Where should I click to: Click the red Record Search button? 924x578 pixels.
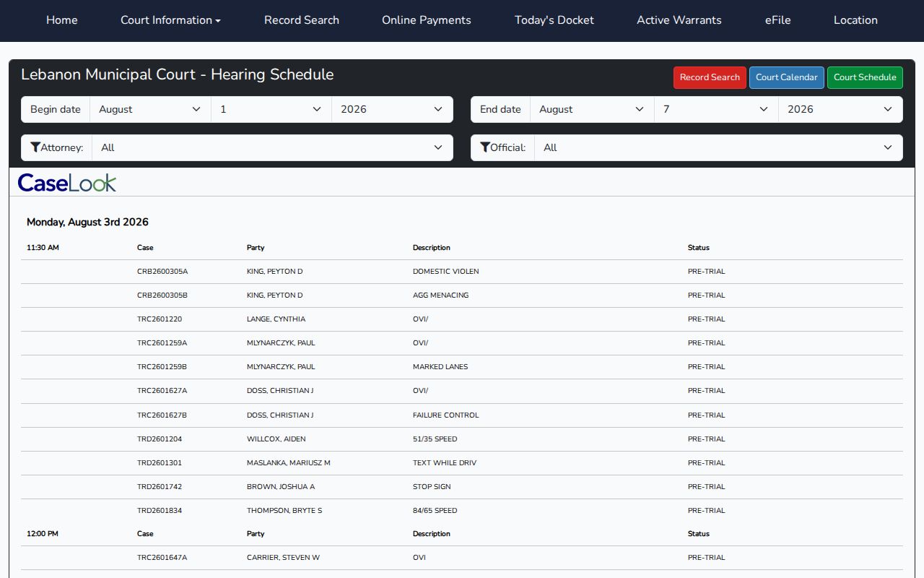pyautogui.click(x=710, y=77)
